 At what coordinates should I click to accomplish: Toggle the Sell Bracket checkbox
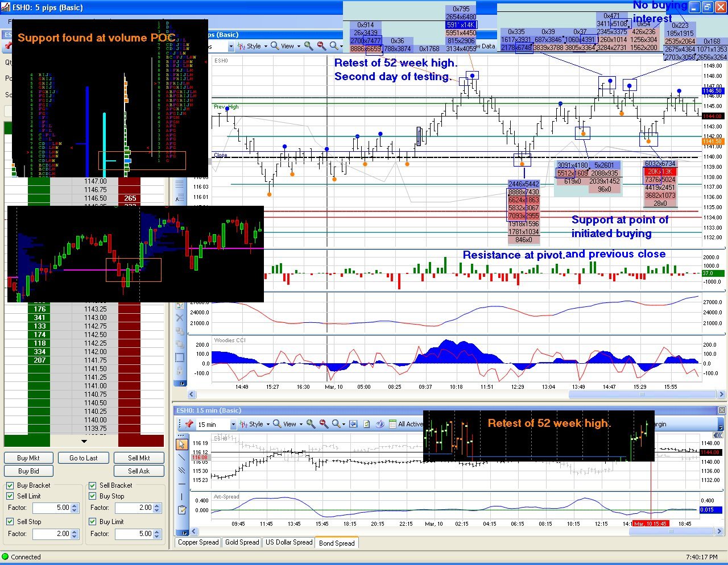tap(92, 485)
